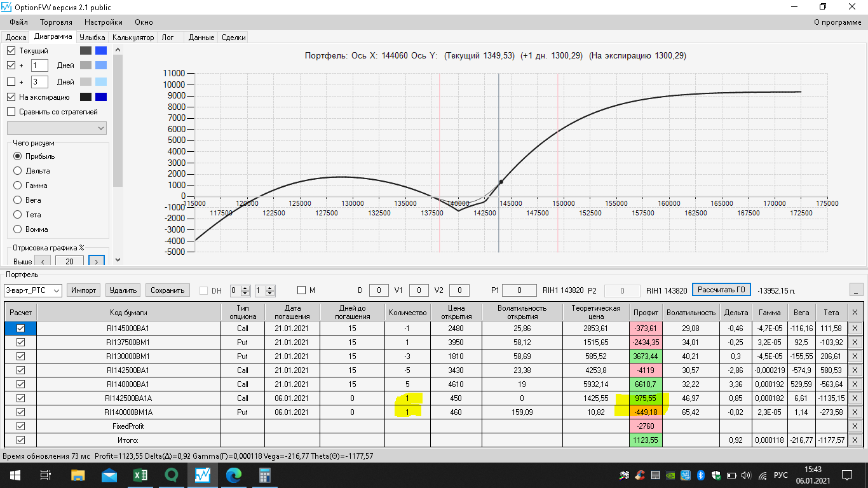This screenshot has height=488, width=868.
Task: Click the P1 input field
Action: (519, 290)
